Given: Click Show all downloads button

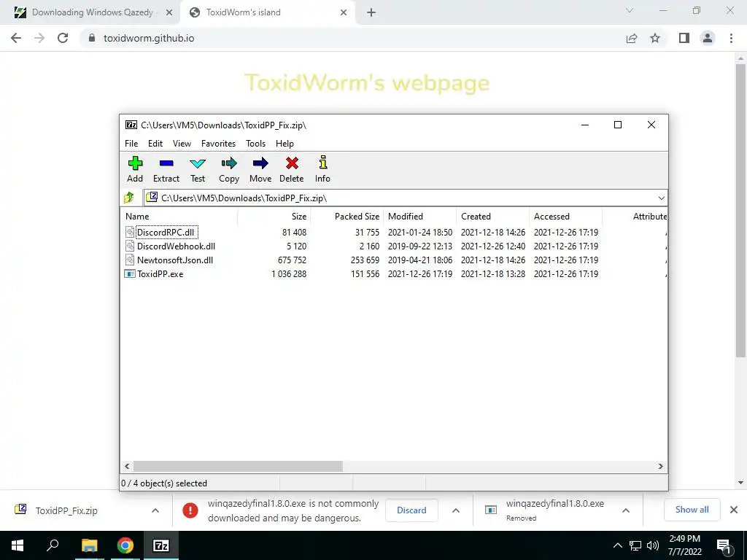Looking at the screenshot, I should [x=692, y=510].
